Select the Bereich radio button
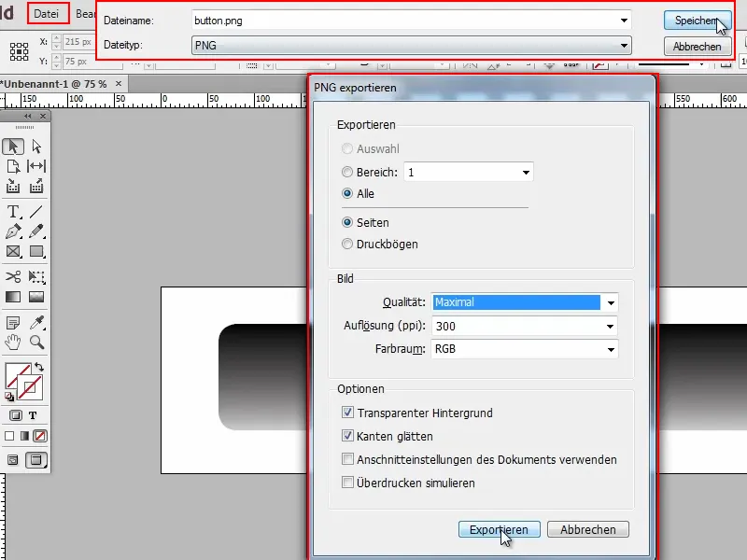 347,172
